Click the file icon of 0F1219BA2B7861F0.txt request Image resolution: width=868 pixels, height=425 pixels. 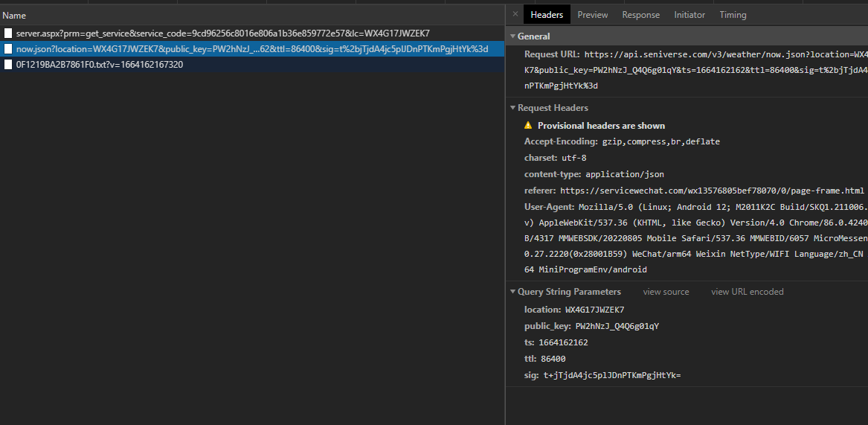tap(8, 64)
